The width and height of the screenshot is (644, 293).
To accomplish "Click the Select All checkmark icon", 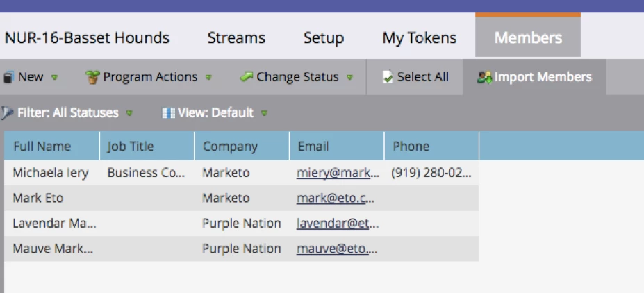I will point(388,77).
